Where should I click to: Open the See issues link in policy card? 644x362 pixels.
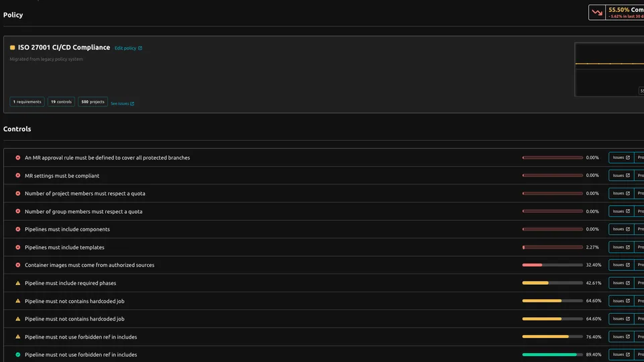tap(122, 103)
